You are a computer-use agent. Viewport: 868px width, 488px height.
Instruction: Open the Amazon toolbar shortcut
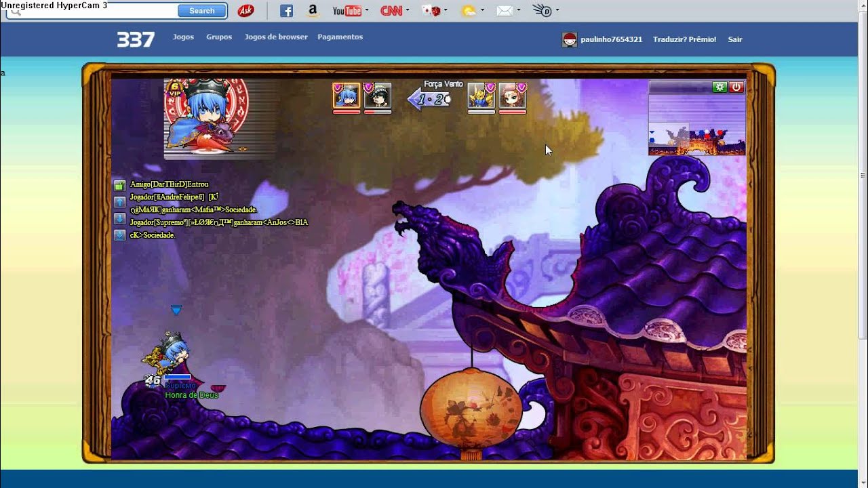[x=313, y=11]
